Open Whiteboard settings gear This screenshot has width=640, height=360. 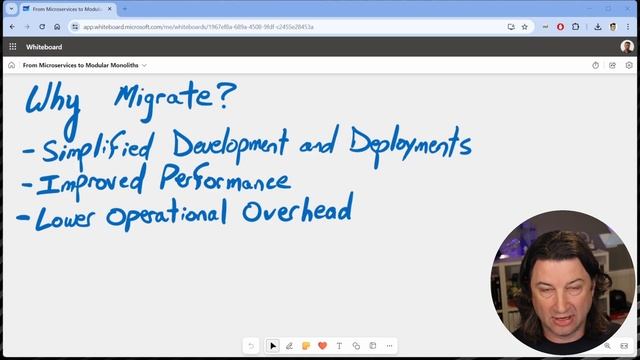[629, 65]
